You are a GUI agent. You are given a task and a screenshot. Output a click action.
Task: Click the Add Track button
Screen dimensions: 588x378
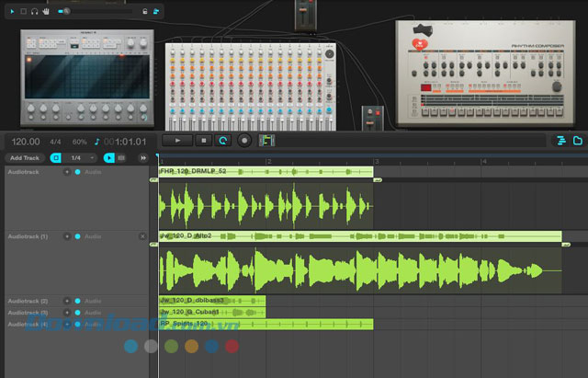point(24,158)
